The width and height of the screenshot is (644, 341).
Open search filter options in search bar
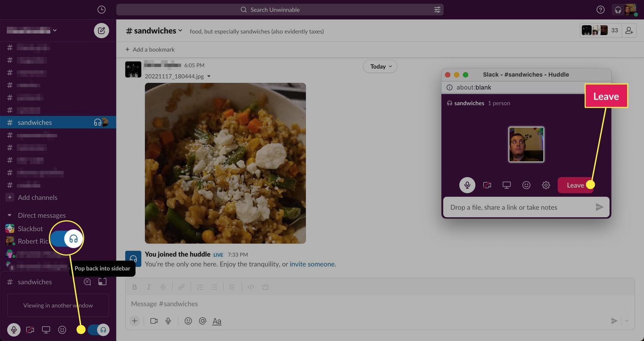click(x=437, y=9)
